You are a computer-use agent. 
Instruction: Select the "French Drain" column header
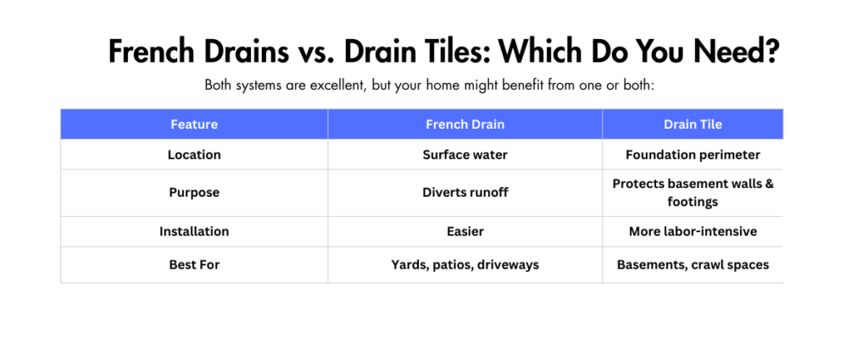point(465,125)
